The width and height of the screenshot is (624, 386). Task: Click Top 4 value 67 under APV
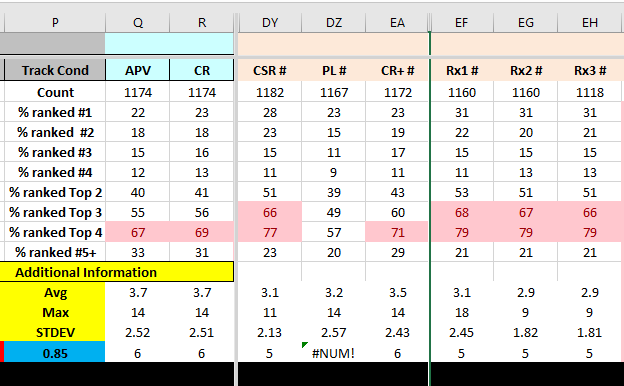click(x=138, y=232)
